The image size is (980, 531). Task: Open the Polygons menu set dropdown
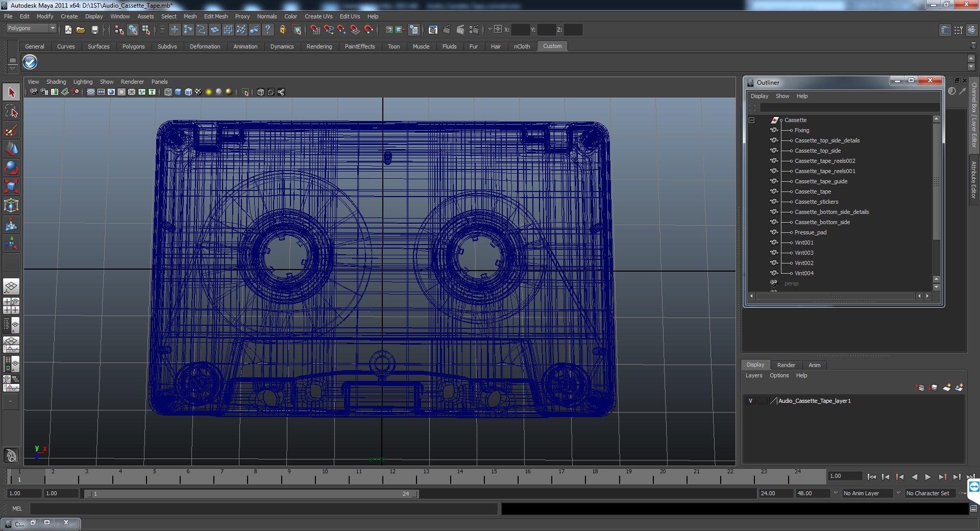[31, 29]
